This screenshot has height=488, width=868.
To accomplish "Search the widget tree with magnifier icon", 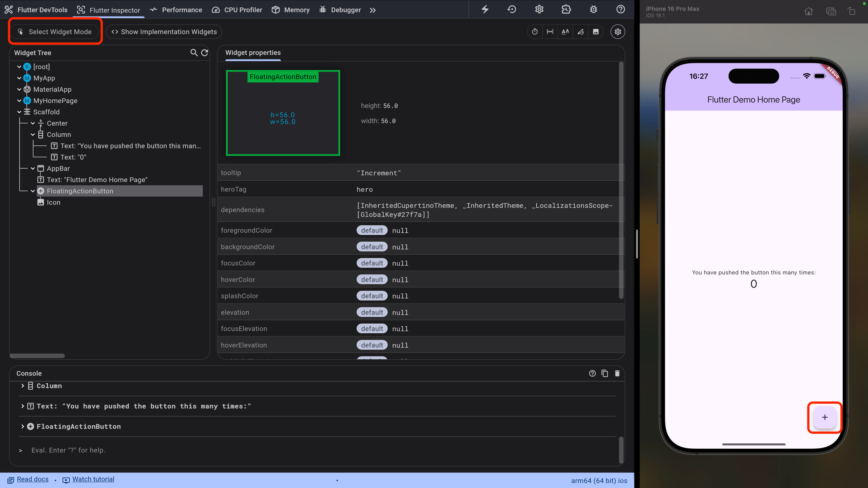I will point(194,53).
